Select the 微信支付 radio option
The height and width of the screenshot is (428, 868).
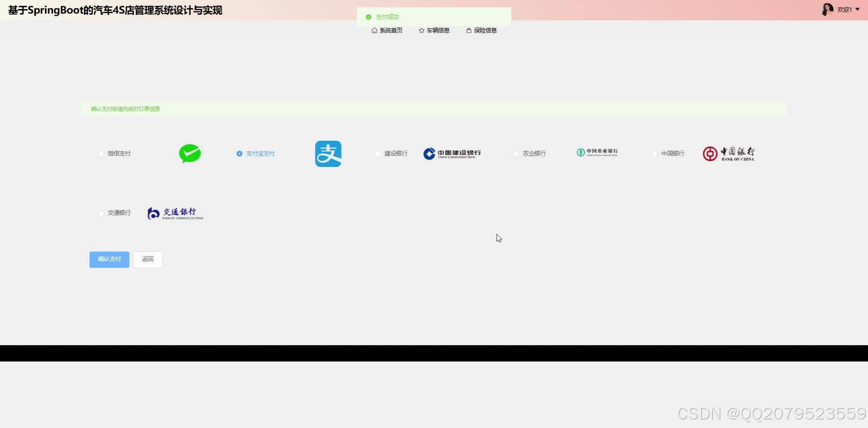[101, 154]
